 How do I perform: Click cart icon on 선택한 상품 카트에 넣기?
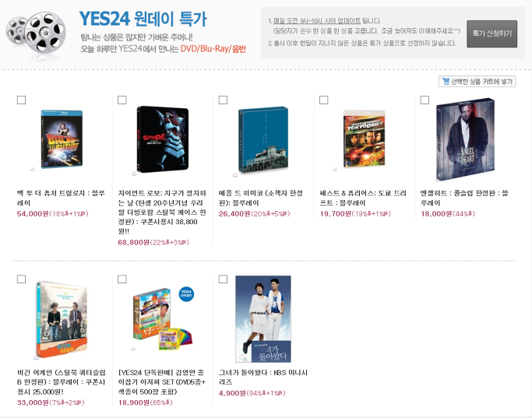(x=446, y=82)
